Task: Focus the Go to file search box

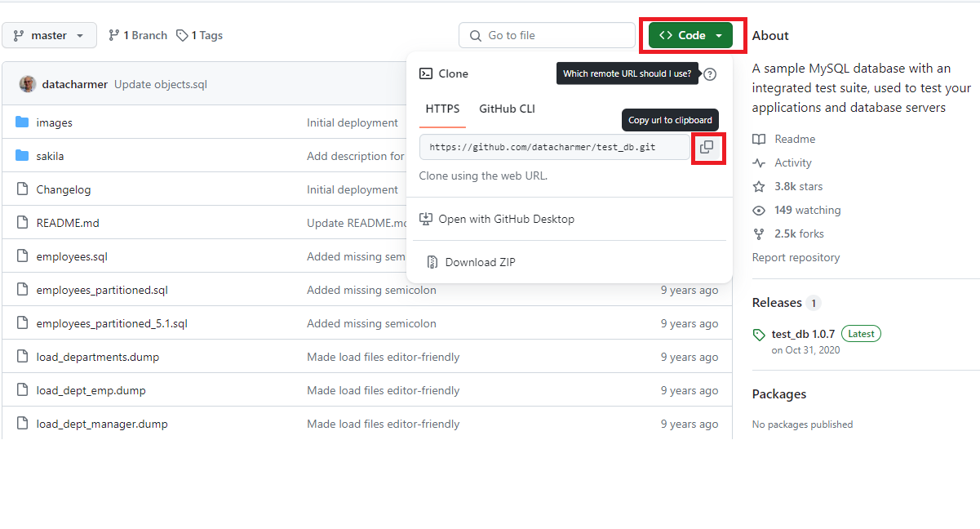Action: (x=547, y=35)
